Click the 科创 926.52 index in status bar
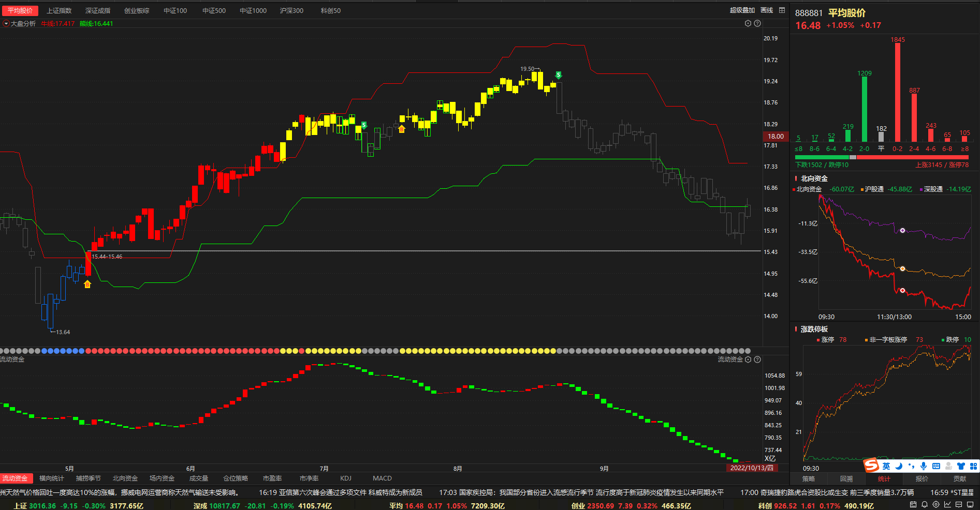The width and height of the screenshot is (980, 510). (816, 506)
